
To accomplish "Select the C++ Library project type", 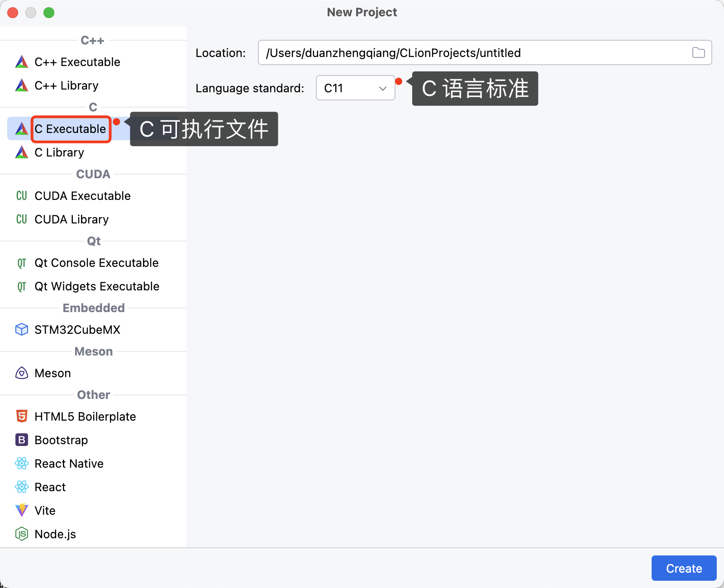I will (67, 85).
